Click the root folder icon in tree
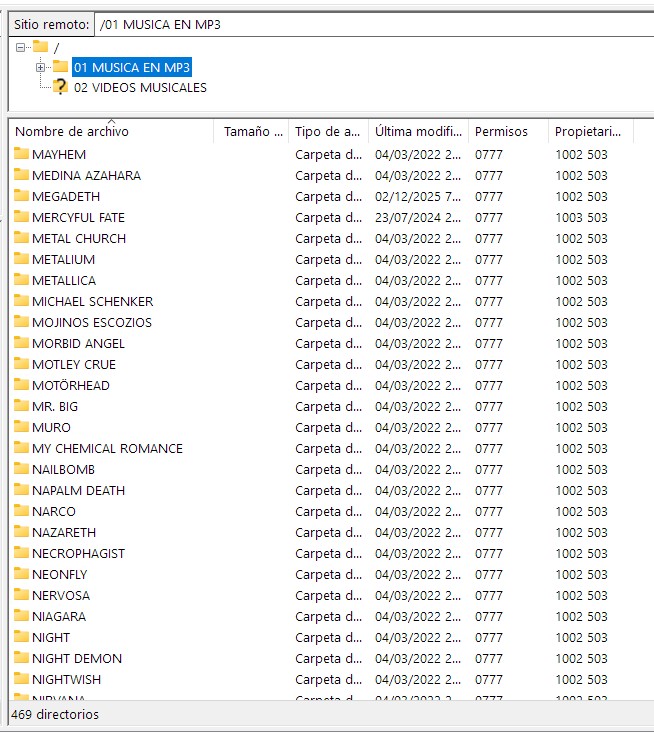 tap(41, 47)
